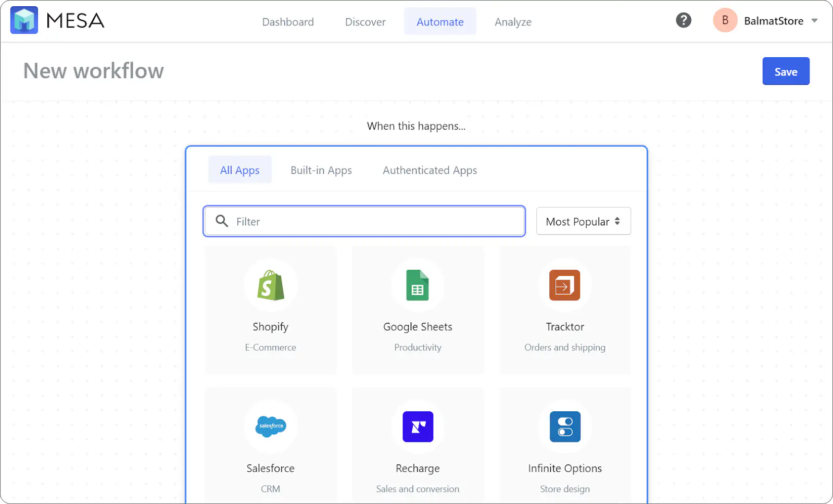This screenshot has width=833, height=504.
Task: Click the Shopify label text
Action: coord(271,327)
